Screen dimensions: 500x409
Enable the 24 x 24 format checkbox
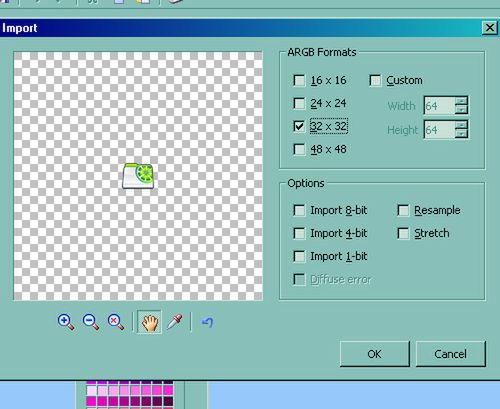299,103
